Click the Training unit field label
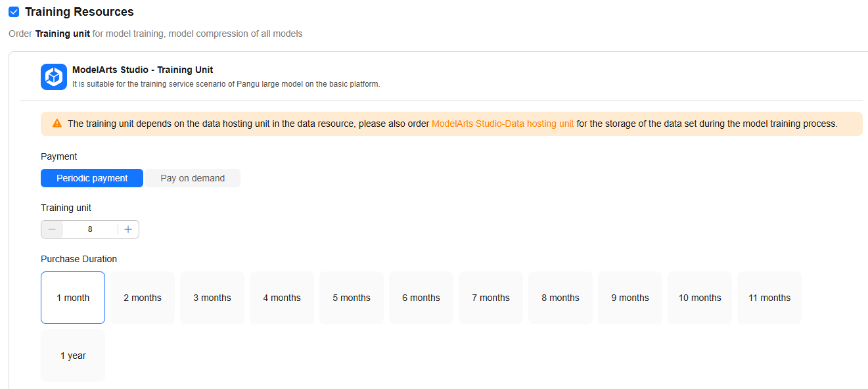868x389 pixels. click(x=66, y=208)
